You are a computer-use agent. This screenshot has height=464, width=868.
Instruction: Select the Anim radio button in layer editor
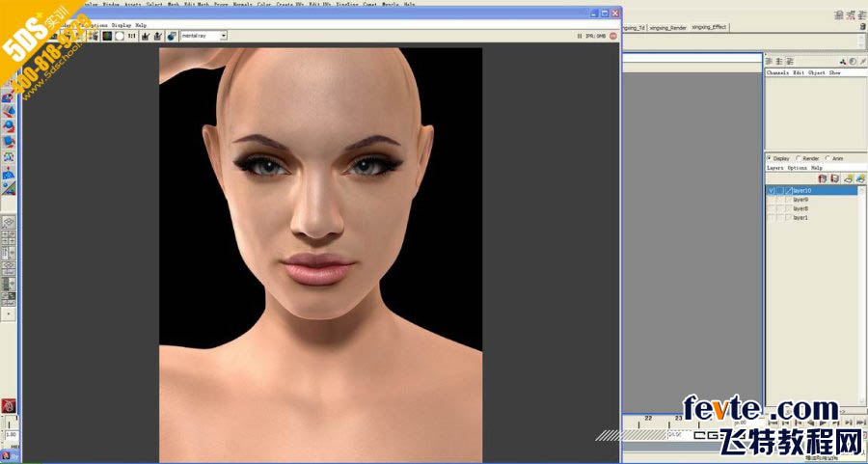point(827,158)
